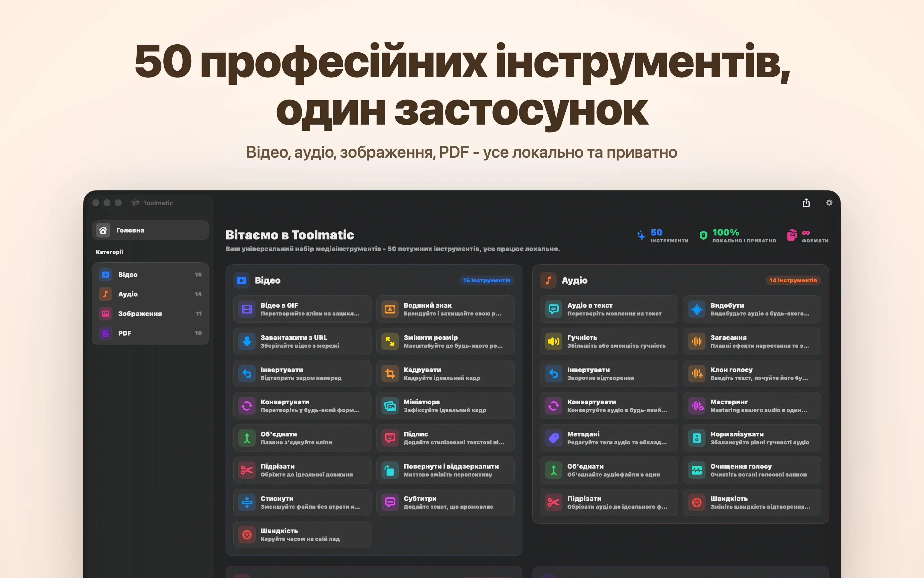Click the video Конвертувати icon
The width and height of the screenshot is (924, 578).
tap(247, 406)
